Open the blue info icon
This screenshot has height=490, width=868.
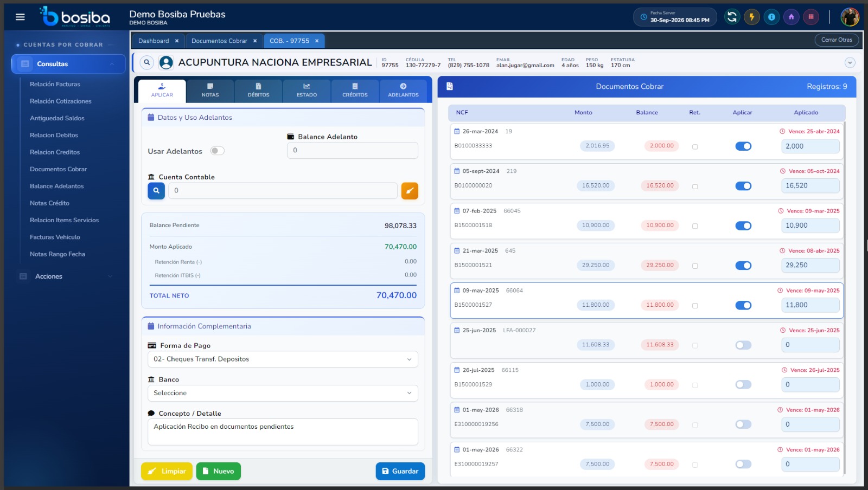coord(771,17)
